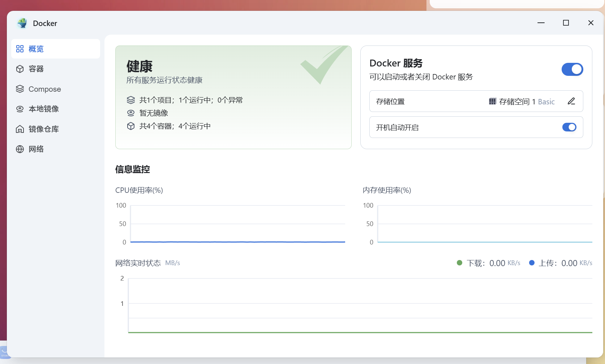Go to the 容器 containers page

pos(56,69)
